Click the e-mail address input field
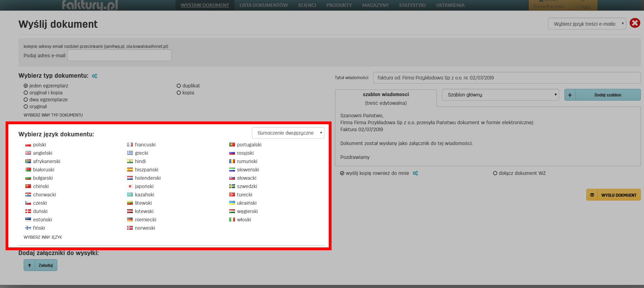This screenshot has width=644, height=288. pyautogui.click(x=119, y=56)
